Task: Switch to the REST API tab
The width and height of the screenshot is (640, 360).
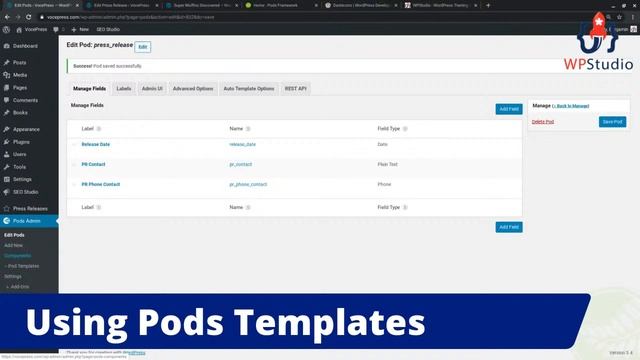Action: [296, 89]
